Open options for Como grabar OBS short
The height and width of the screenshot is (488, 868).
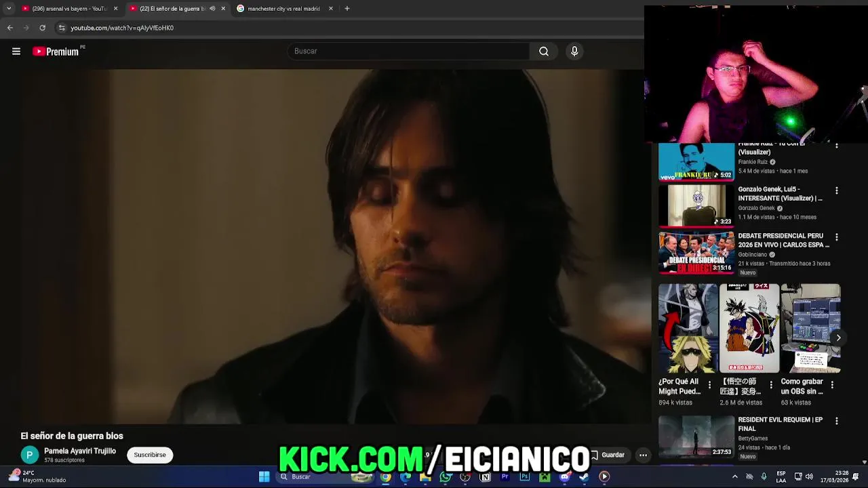(x=832, y=385)
